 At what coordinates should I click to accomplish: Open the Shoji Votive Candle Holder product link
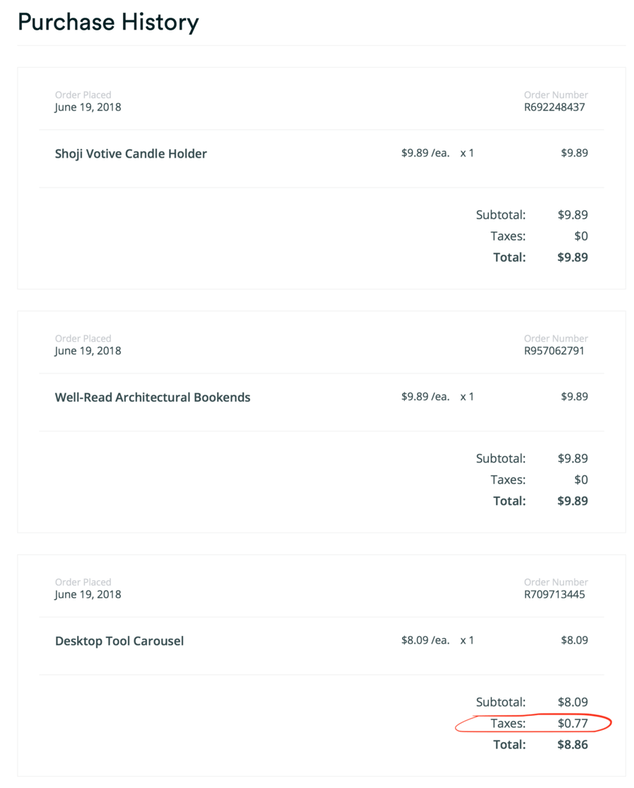130,154
